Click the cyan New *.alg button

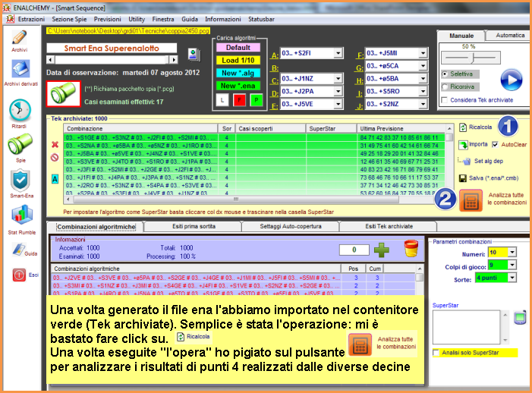[x=238, y=73]
